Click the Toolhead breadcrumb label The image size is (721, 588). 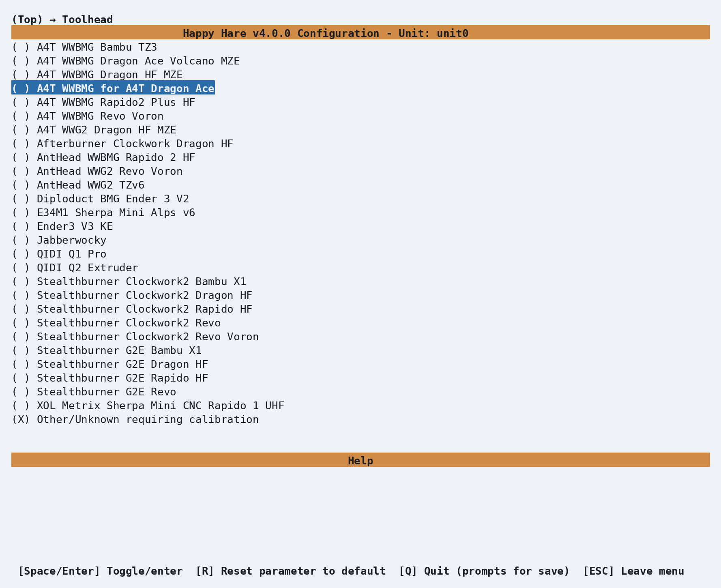point(88,19)
